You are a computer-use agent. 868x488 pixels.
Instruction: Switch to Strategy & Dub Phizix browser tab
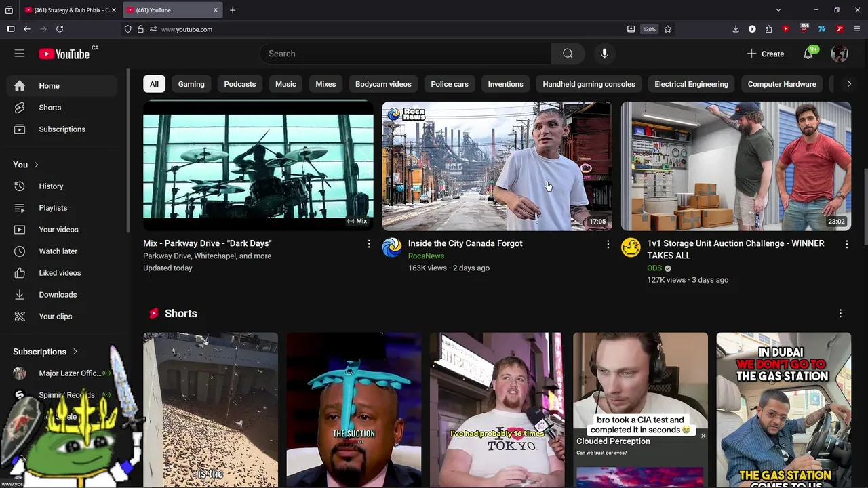70,10
